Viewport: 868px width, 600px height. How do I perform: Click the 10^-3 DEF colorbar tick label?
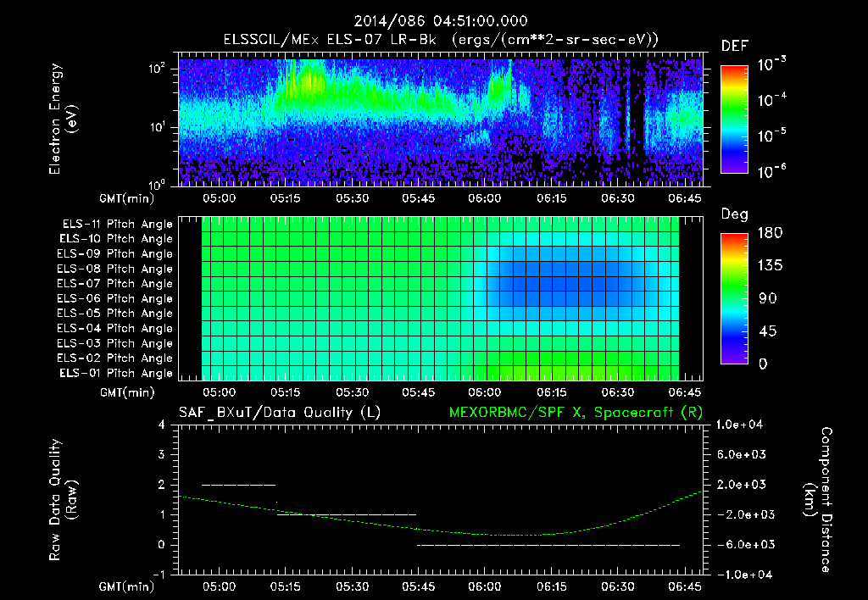771,64
